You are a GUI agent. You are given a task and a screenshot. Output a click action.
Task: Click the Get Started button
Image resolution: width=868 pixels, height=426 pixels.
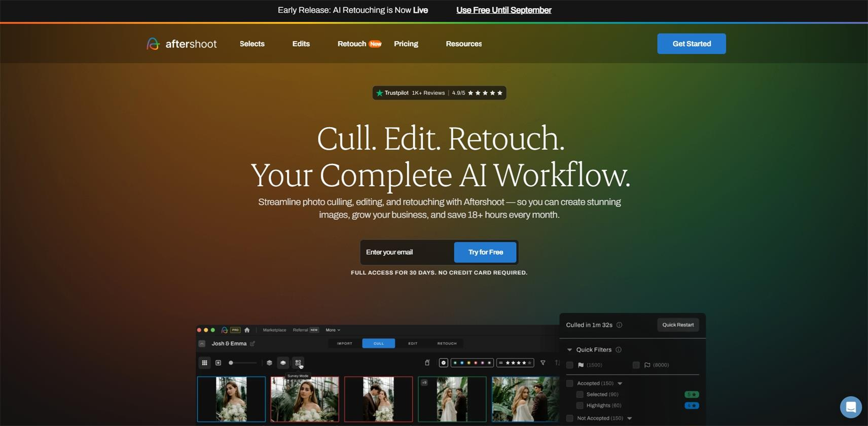coord(692,44)
